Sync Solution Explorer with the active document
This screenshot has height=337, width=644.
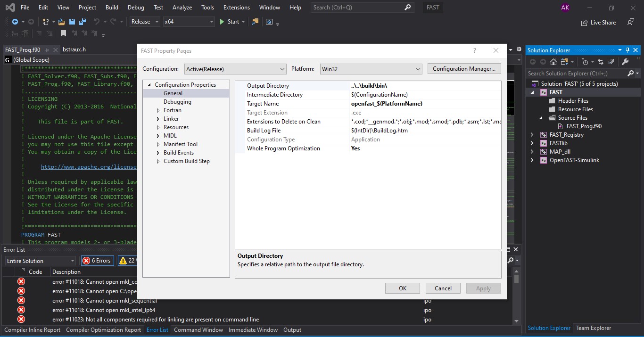click(601, 62)
